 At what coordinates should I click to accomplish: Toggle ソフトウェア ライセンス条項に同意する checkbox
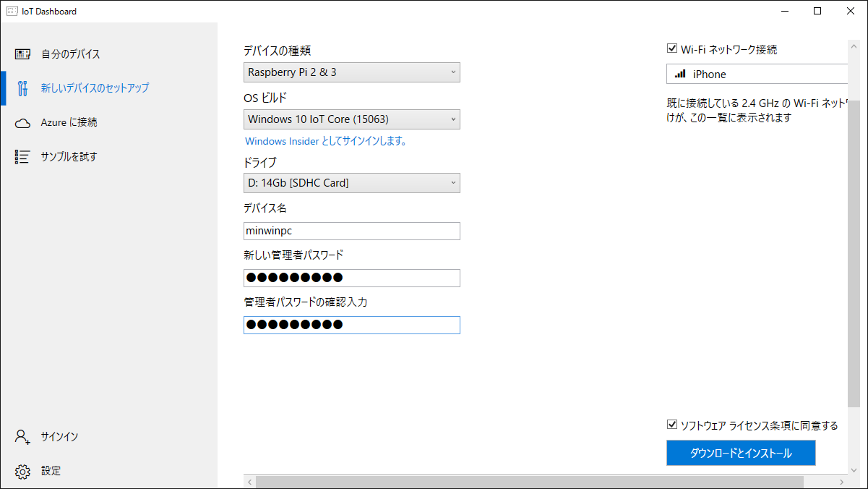coord(672,425)
